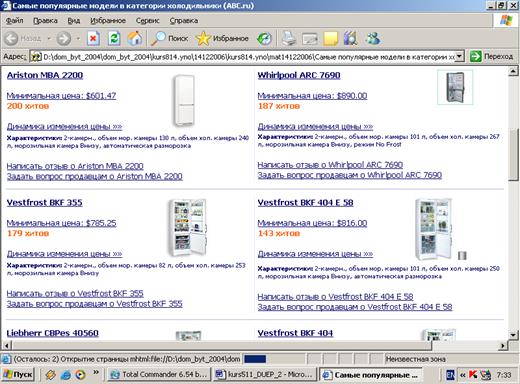Open the Сервис menu

coord(147,21)
